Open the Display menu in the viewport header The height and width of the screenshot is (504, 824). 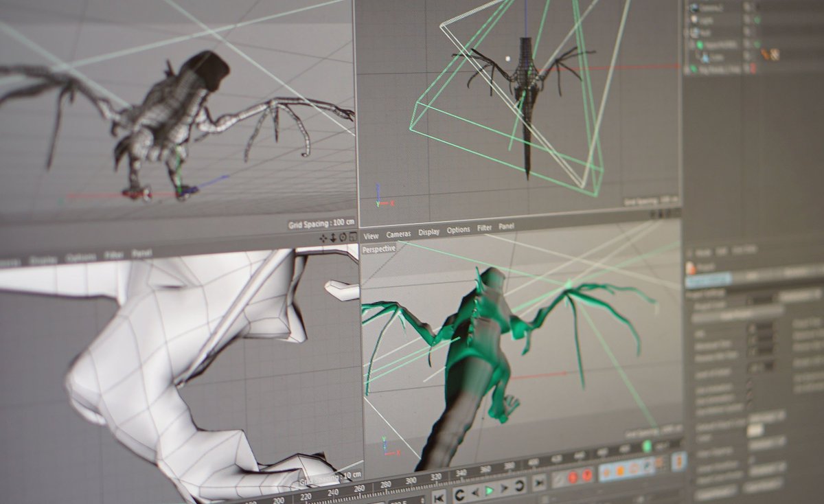coord(431,232)
